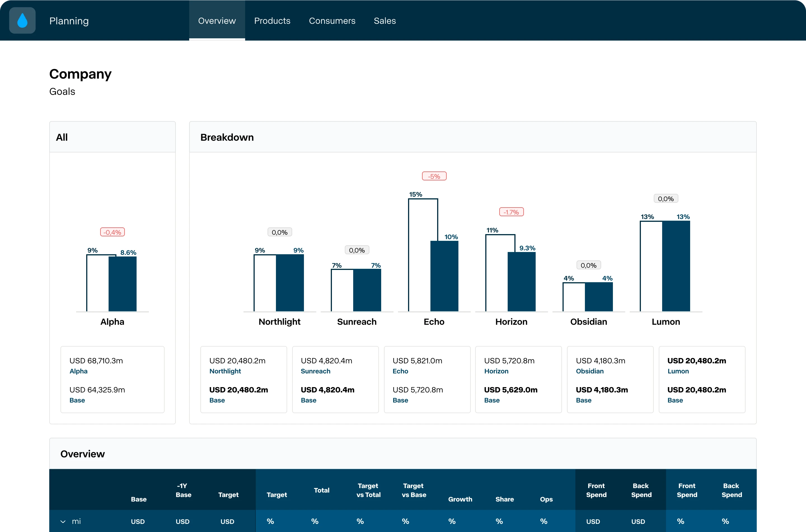Click the Company page title
The image size is (806, 532).
(x=80, y=74)
